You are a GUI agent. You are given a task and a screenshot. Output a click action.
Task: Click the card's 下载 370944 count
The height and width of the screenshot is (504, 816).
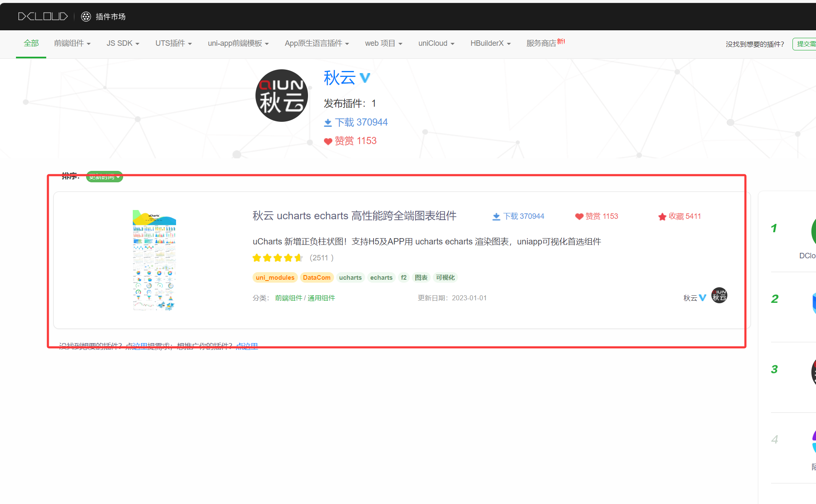[524, 216]
